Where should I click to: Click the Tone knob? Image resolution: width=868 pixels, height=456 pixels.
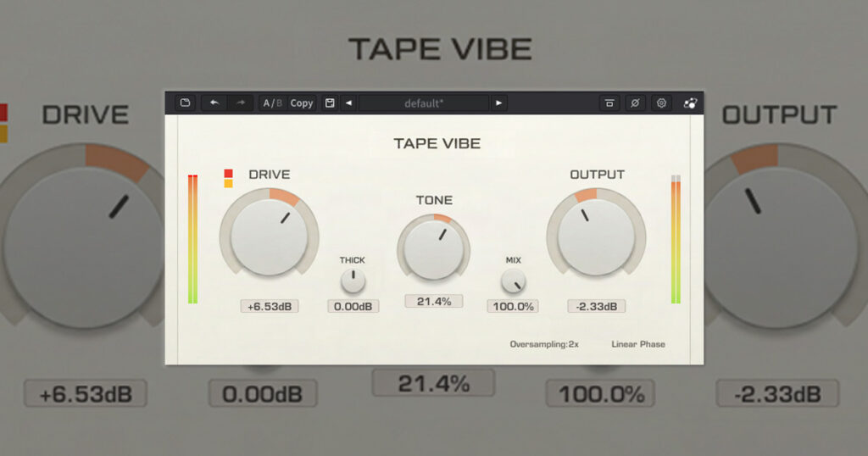[433, 248]
